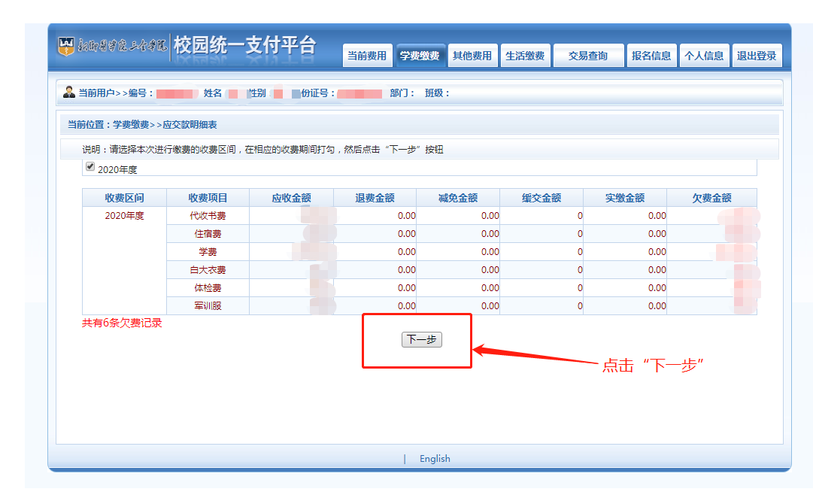
Task: Click the 体检费 fee item
Action: (208, 288)
